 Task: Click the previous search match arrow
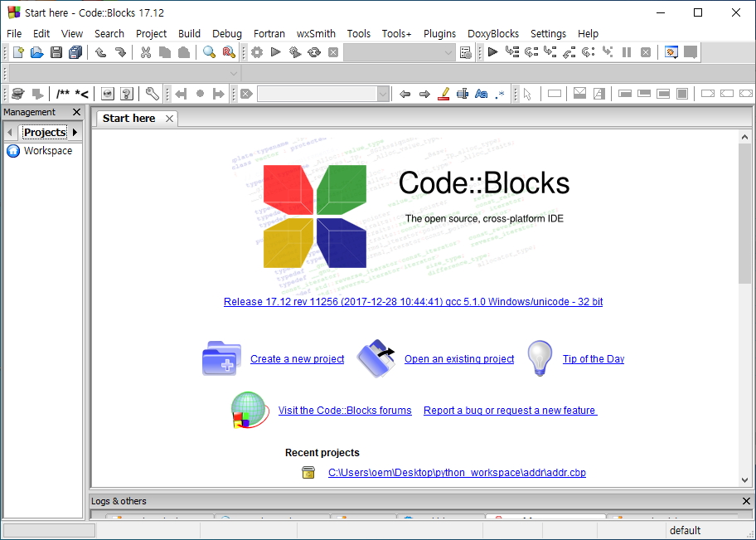click(405, 94)
